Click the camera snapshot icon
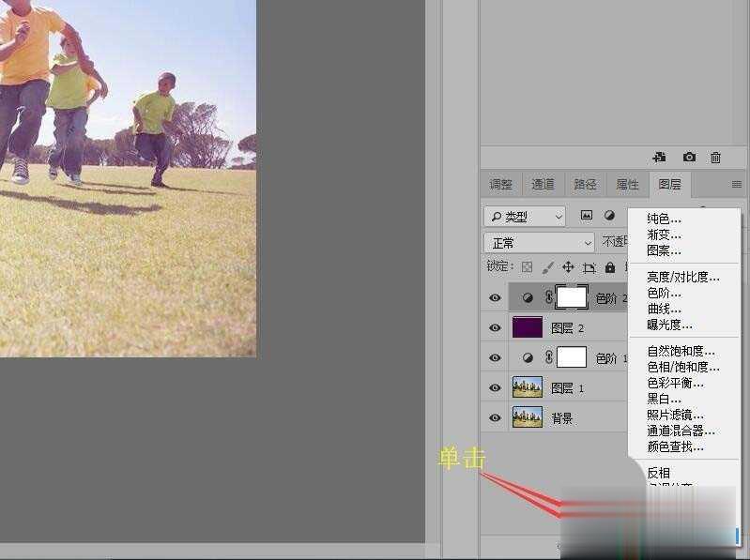This screenshot has height=560, width=750. (x=689, y=157)
